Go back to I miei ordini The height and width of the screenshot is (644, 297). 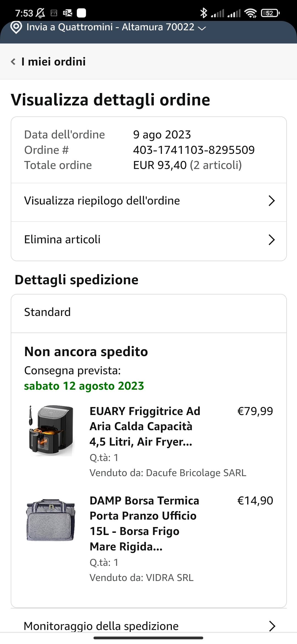tap(54, 62)
